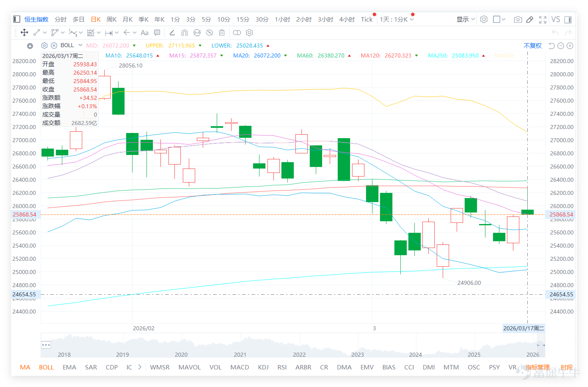Image resolution: width=588 pixels, height=387 pixels.
Task: Reset chart zoom with rotate-back icon
Action: (x=551, y=46)
